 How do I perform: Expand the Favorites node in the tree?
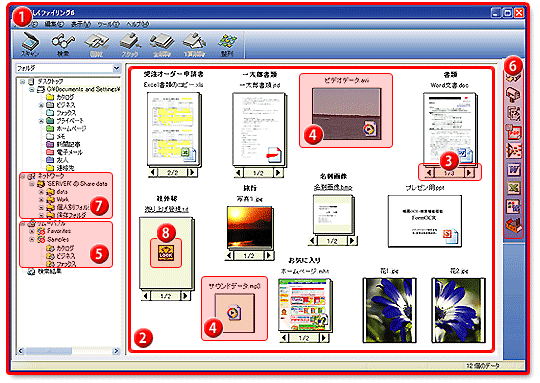(32, 231)
